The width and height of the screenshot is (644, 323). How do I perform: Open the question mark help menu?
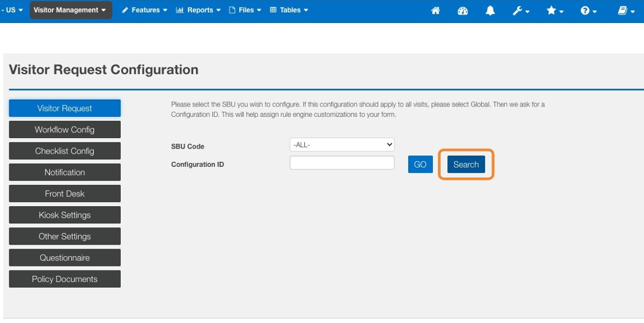tap(588, 10)
